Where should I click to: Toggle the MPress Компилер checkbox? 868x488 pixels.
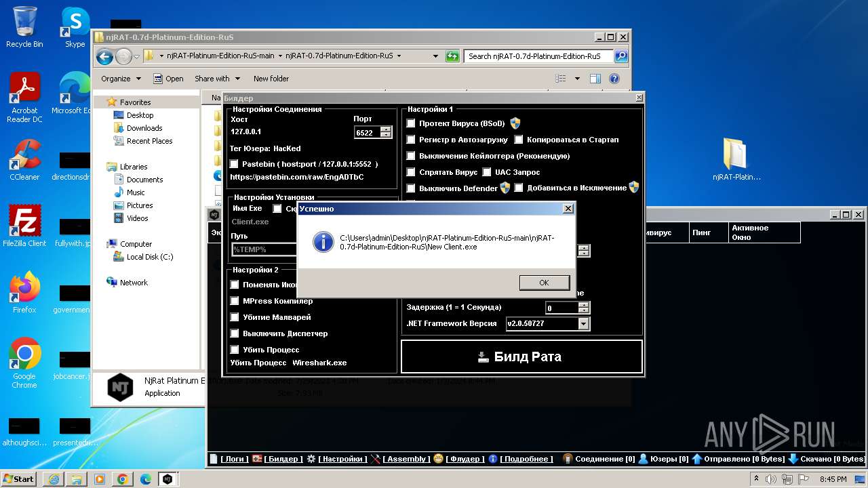(235, 301)
